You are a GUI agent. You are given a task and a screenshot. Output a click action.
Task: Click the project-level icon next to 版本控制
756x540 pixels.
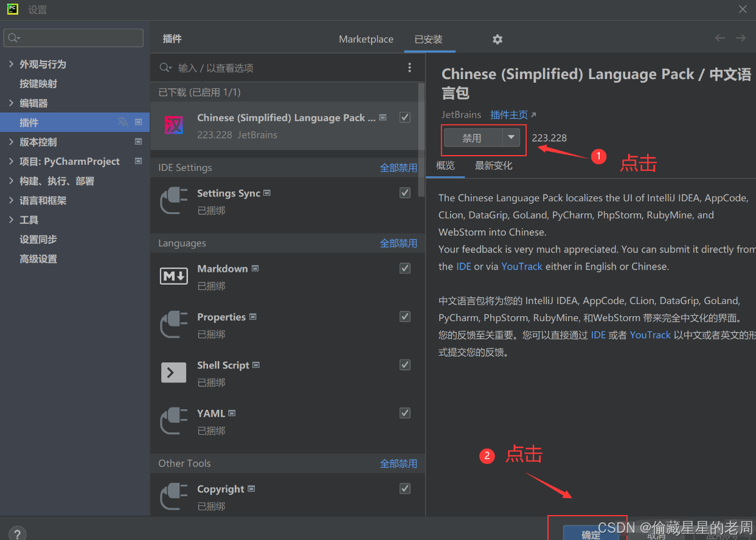click(x=138, y=142)
